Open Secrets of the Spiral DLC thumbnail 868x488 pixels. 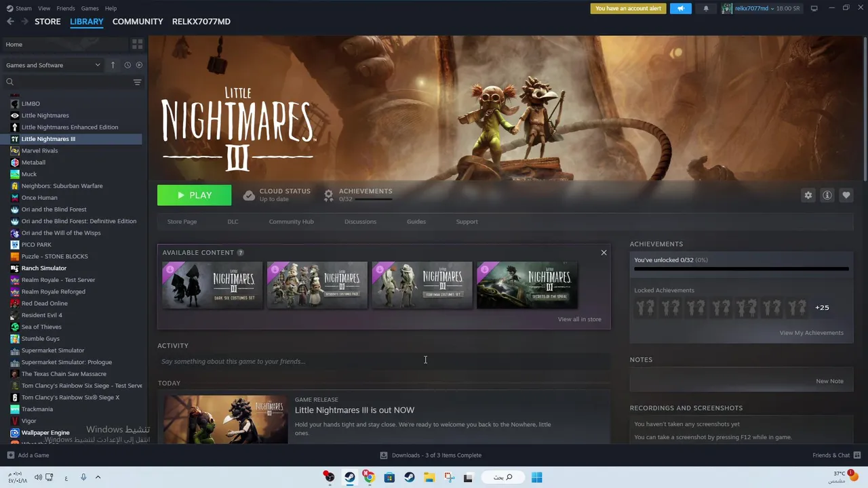pyautogui.click(x=527, y=285)
